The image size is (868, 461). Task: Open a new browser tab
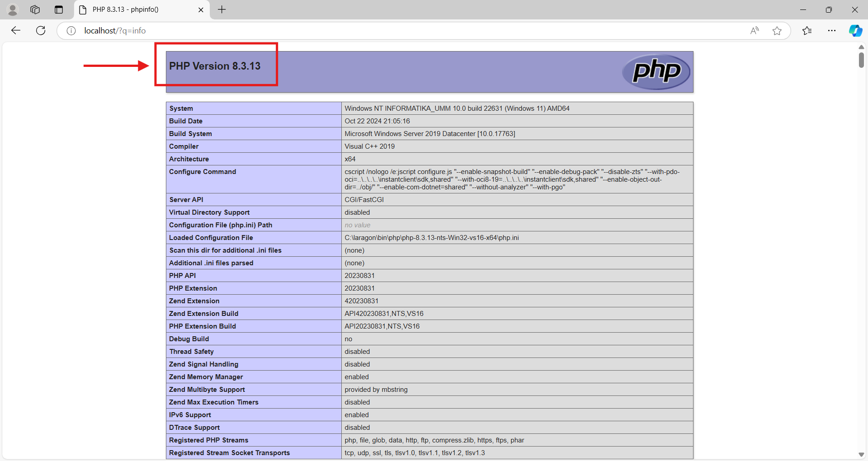tap(222, 9)
